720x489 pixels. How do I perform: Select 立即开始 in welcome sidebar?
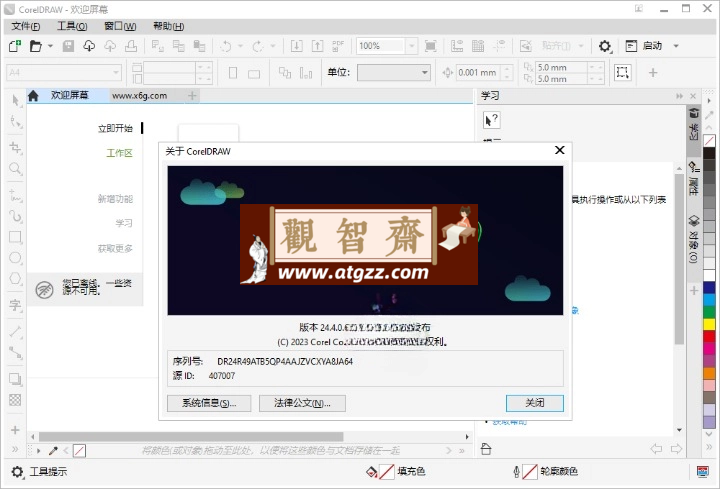click(115, 128)
